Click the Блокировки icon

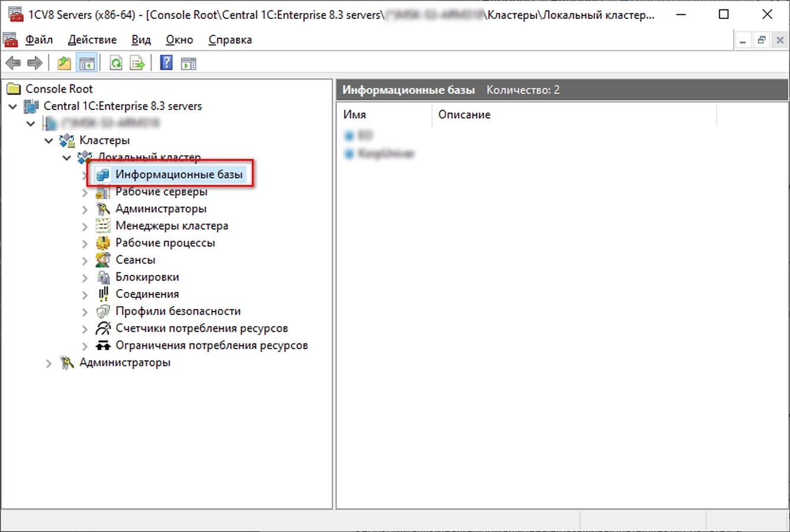tap(103, 277)
